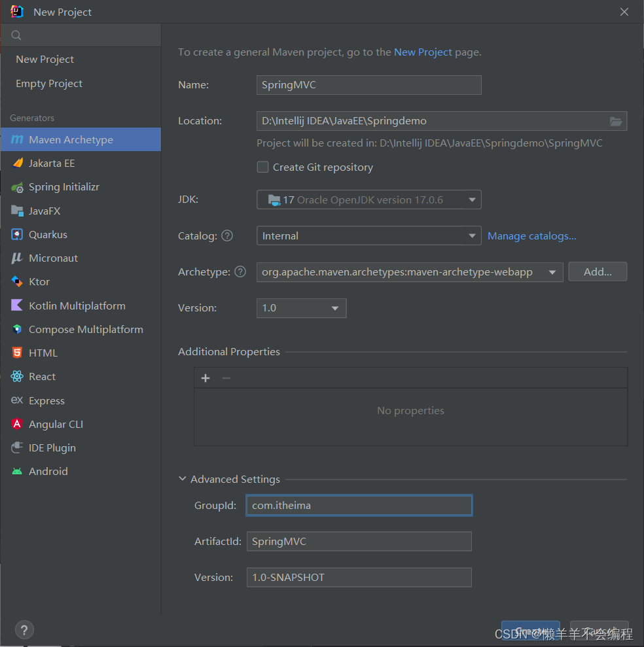This screenshot has height=647, width=644.
Task: Click the Jakarta EE generator icon
Action: click(x=17, y=163)
